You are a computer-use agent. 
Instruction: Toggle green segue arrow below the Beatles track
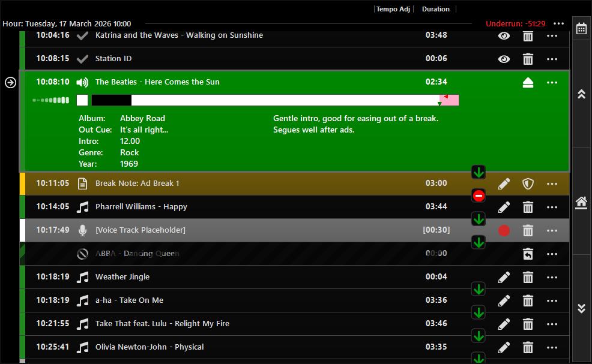479,172
